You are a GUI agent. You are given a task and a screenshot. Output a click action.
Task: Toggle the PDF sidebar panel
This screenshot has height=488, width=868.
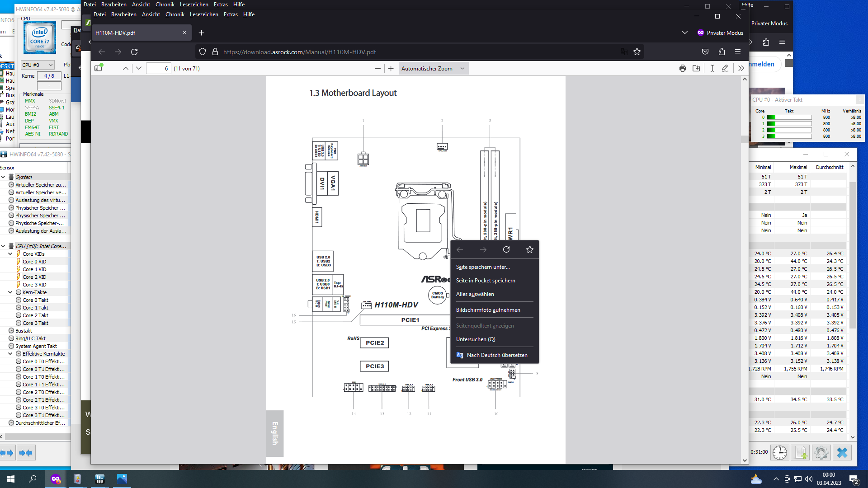pos(98,68)
